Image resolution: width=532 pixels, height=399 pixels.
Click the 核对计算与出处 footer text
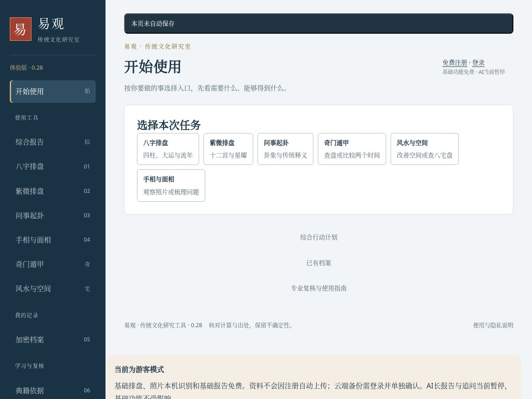point(252,325)
